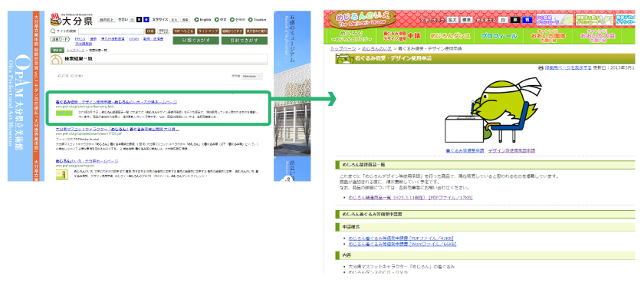Click the 大分県 logo on the left page
The width and height of the screenshot is (644, 299).
click(x=71, y=19)
